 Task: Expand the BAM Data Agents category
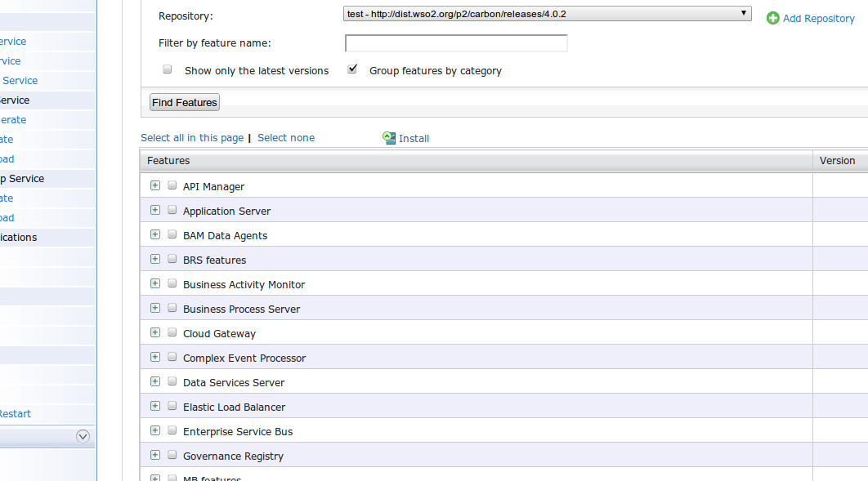155,234
